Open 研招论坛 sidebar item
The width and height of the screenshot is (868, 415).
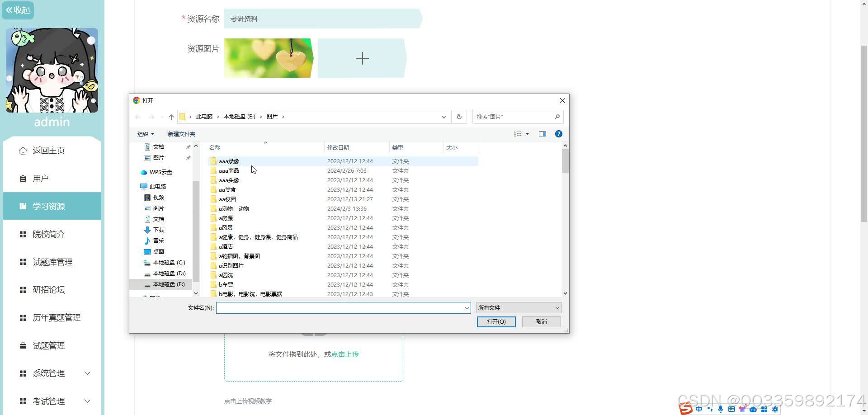52,290
